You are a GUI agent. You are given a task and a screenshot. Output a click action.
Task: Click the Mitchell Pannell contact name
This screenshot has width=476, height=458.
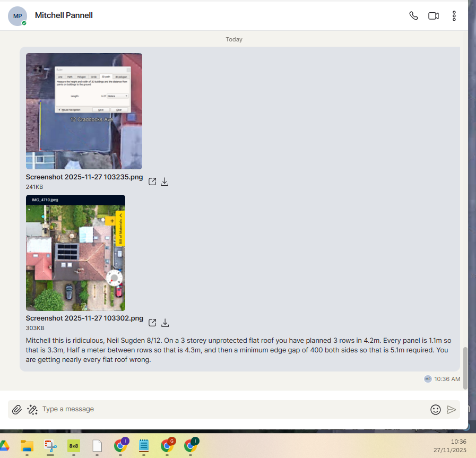pos(64,15)
